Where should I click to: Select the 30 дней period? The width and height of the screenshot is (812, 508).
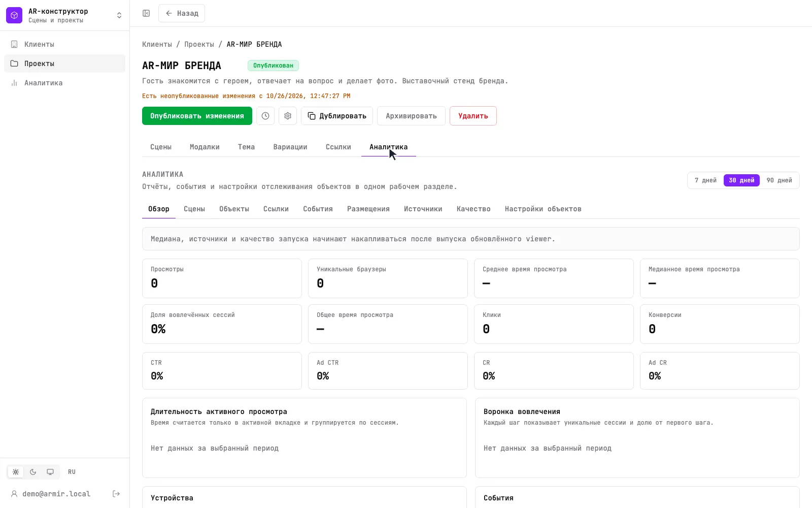coord(741,180)
